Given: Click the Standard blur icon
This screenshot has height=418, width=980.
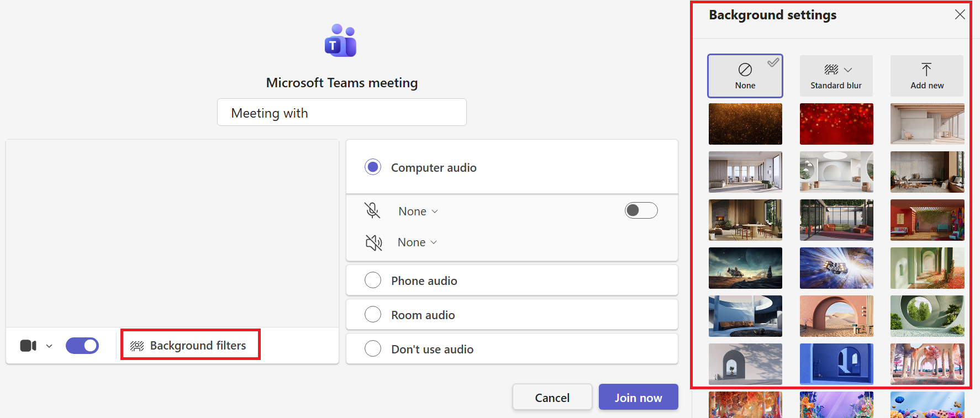Looking at the screenshot, I should coord(831,70).
